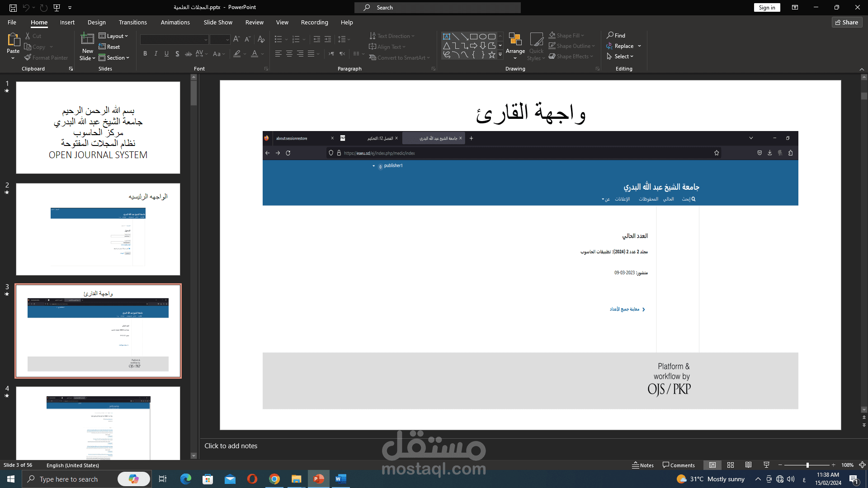The width and height of the screenshot is (868, 488).
Task: Adjust the zoom slider handle
Action: [807, 465]
